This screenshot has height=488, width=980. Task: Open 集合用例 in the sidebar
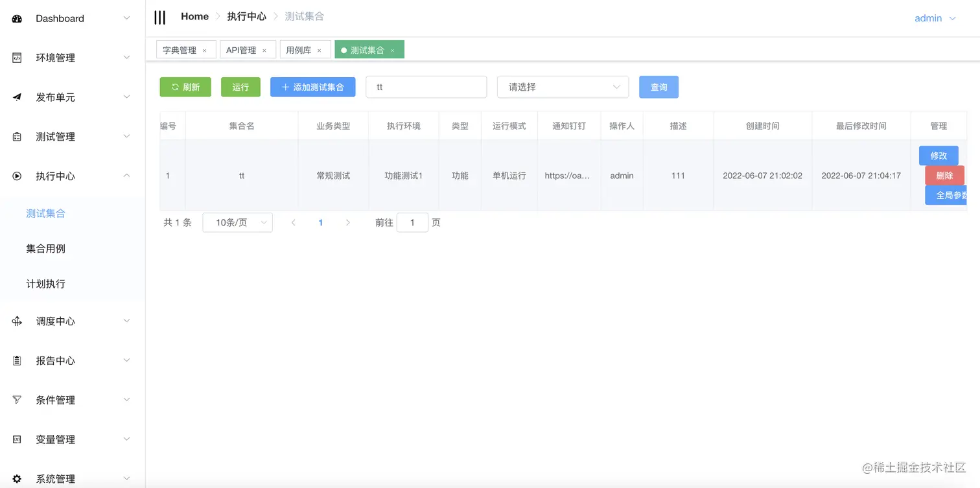[46, 248]
